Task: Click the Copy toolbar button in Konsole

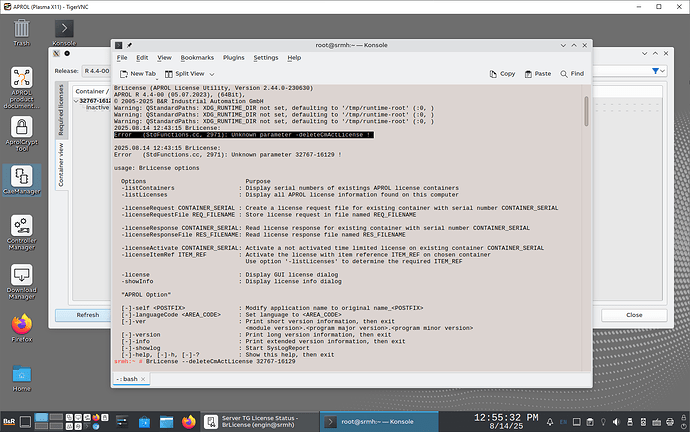Action: point(502,74)
